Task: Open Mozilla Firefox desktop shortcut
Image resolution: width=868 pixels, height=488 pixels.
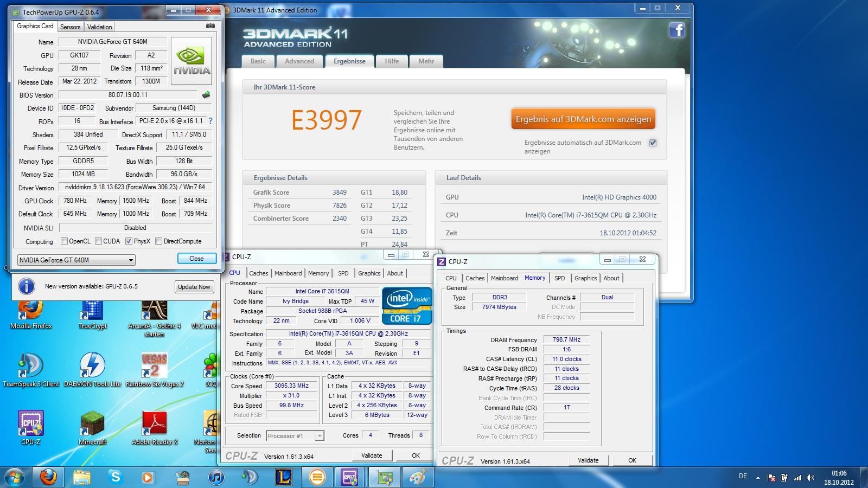Action: tap(31, 314)
